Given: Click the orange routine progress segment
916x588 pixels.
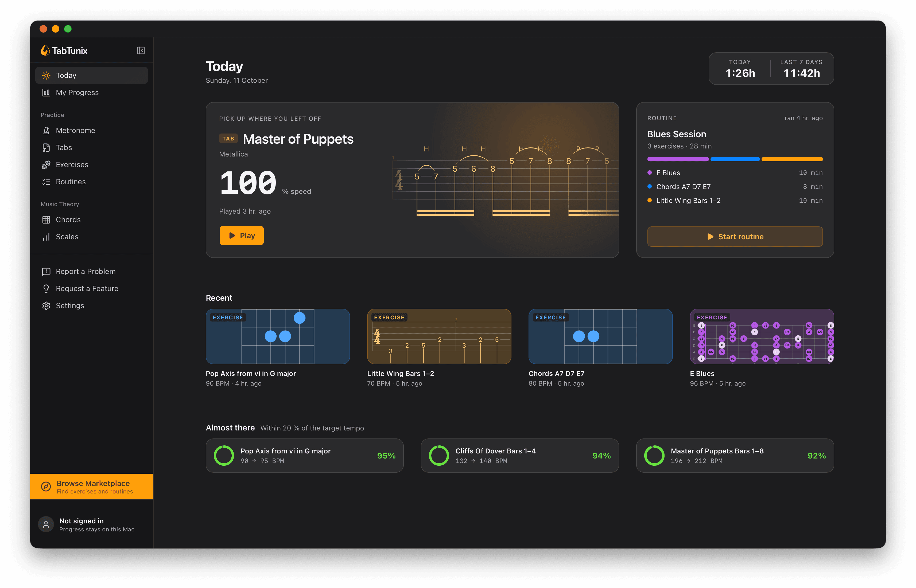Looking at the screenshot, I should 792,159.
